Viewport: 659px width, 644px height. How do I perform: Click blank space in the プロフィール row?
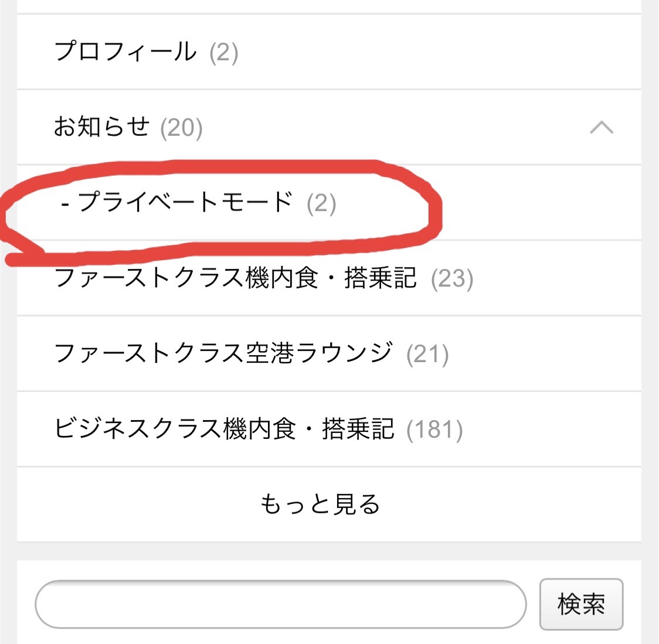(x=437, y=52)
